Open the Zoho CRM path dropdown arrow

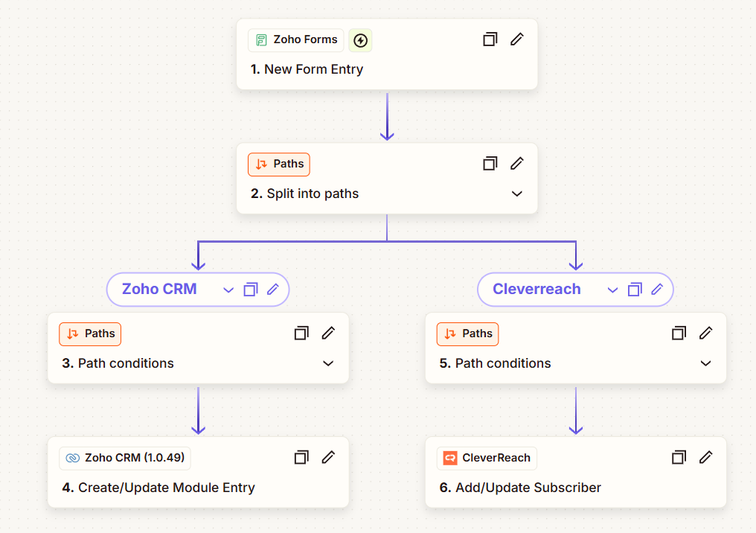coord(228,290)
